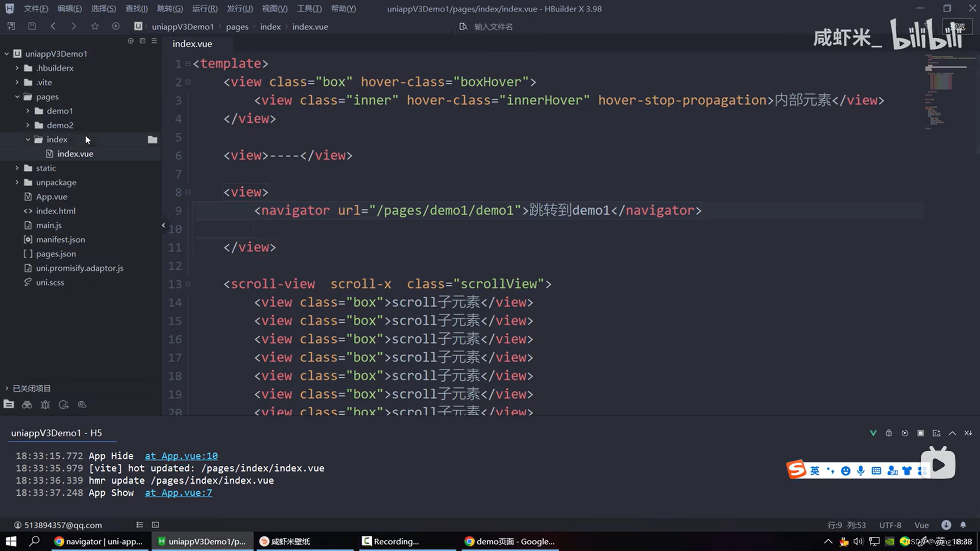Click the taskbar search magnifier
The image size is (980, 551).
(x=34, y=541)
